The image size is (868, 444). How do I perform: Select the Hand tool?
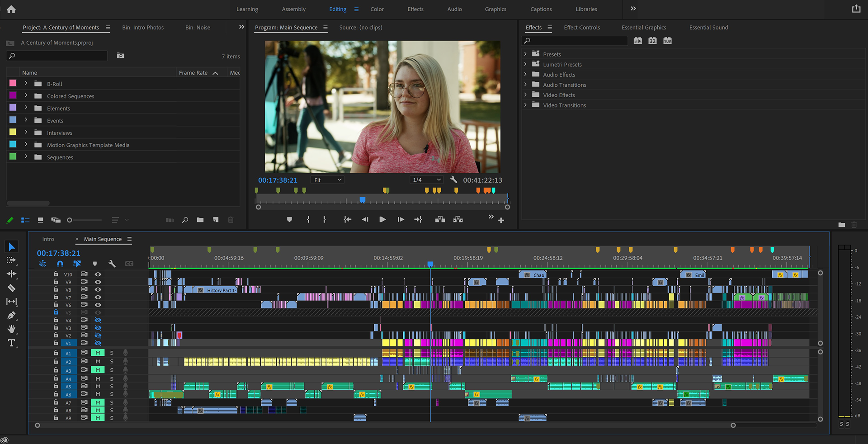click(12, 329)
